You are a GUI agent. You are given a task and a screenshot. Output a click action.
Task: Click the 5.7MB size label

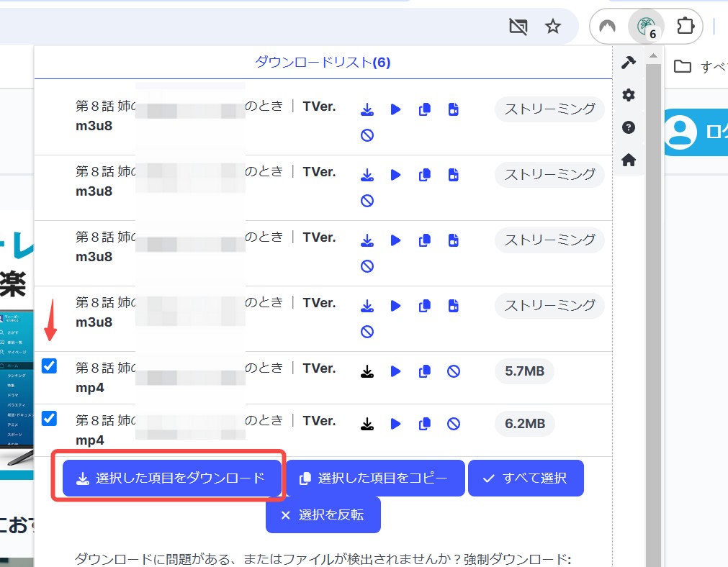[525, 371]
